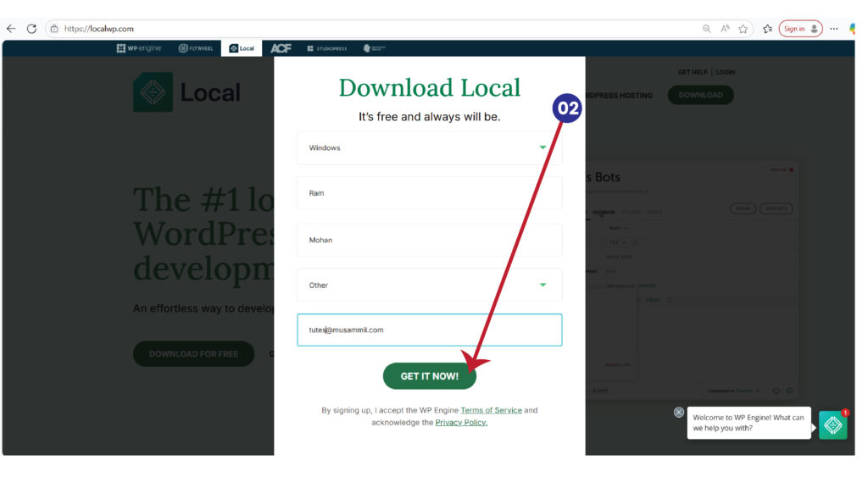Open the WP Engine chat widget icon

tap(833, 425)
